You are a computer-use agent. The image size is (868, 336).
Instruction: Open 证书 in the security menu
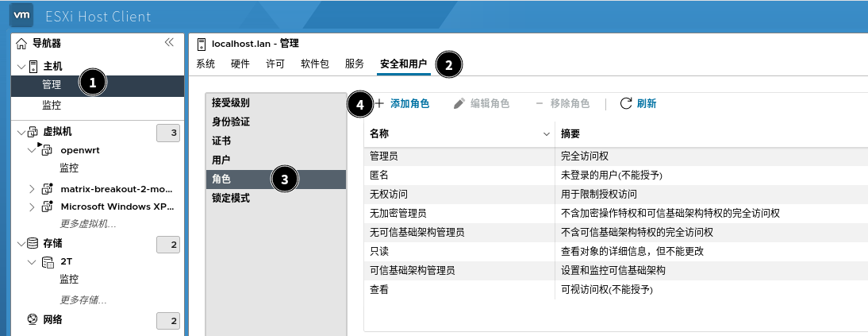point(275,141)
